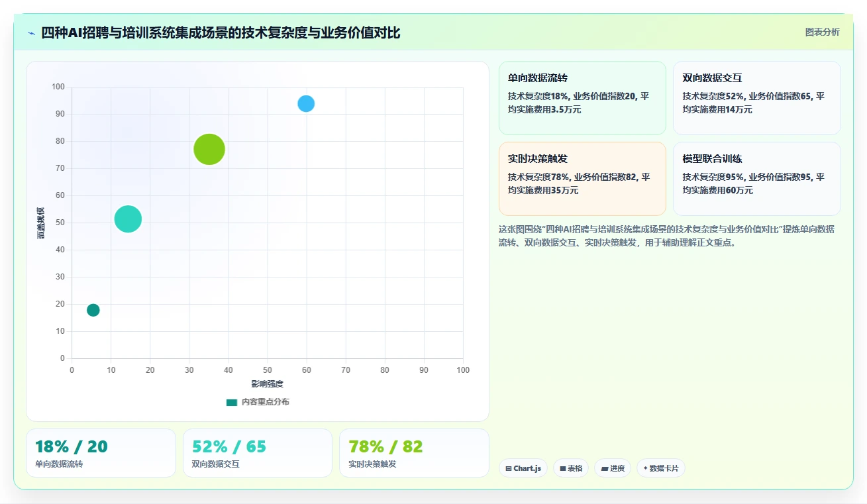Click the square icon in 表格 tag
Image resolution: width=867 pixels, height=504 pixels.
pos(562,469)
